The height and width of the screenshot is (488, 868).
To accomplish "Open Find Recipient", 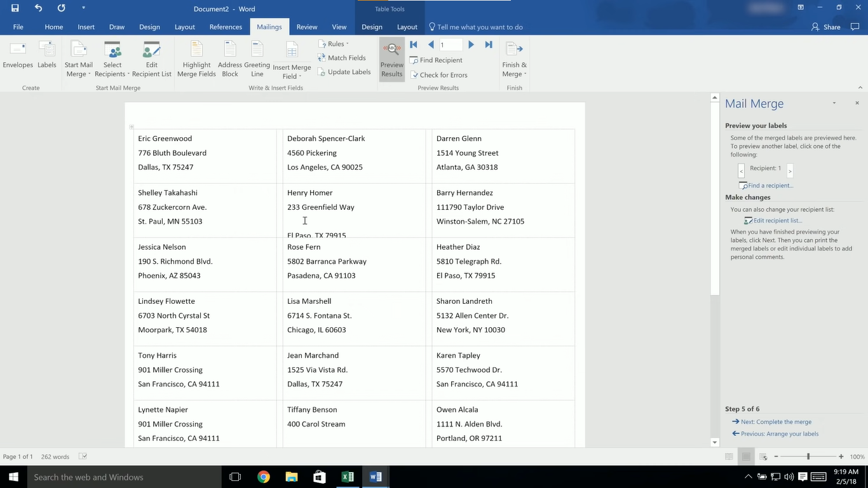I will [437, 60].
